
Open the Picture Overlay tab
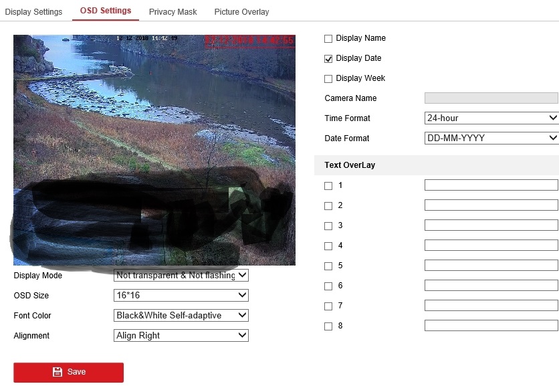click(241, 12)
